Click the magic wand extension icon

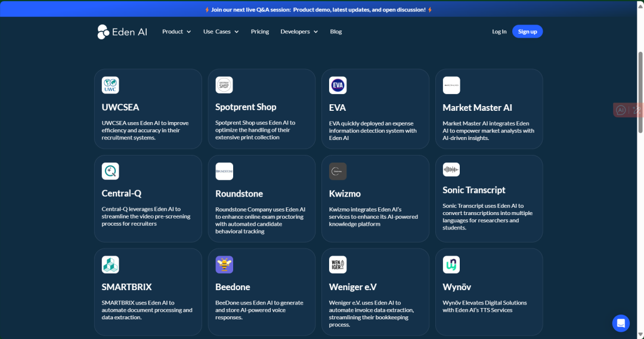tap(637, 110)
